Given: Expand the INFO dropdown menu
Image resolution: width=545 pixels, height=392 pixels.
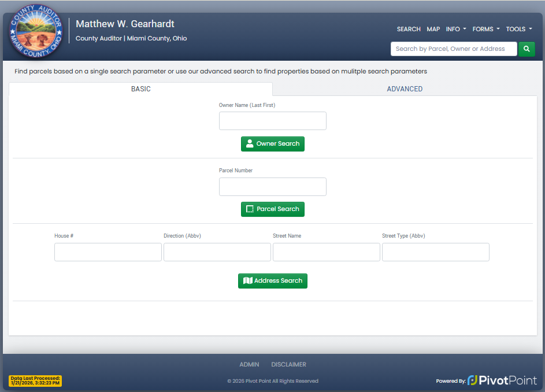Looking at the screenshot, I should 455,29.
